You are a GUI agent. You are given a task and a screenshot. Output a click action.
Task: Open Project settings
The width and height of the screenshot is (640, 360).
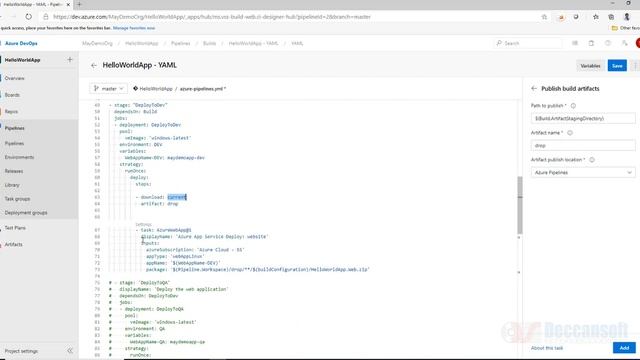[21, 351]
